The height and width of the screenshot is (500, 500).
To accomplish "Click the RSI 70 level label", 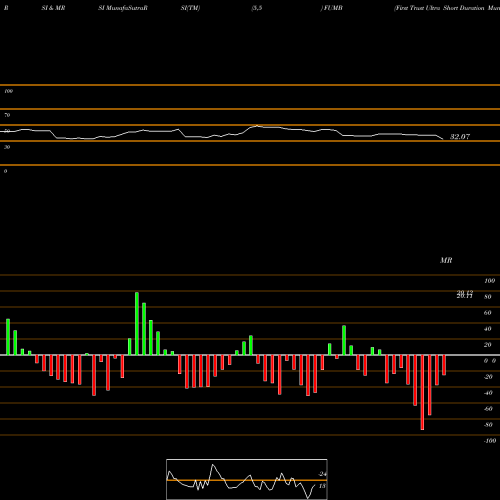I will pyautogui.click(x=7, y=115).
